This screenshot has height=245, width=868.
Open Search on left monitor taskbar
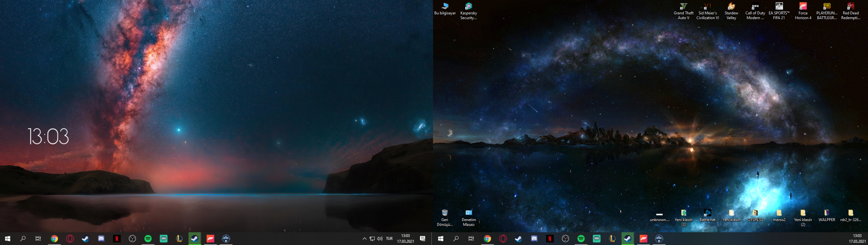[23, 239]
